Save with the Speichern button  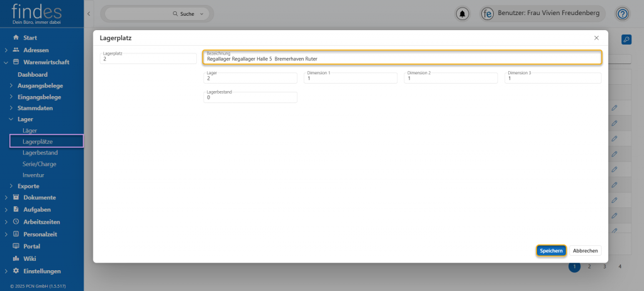pos(551,251)
